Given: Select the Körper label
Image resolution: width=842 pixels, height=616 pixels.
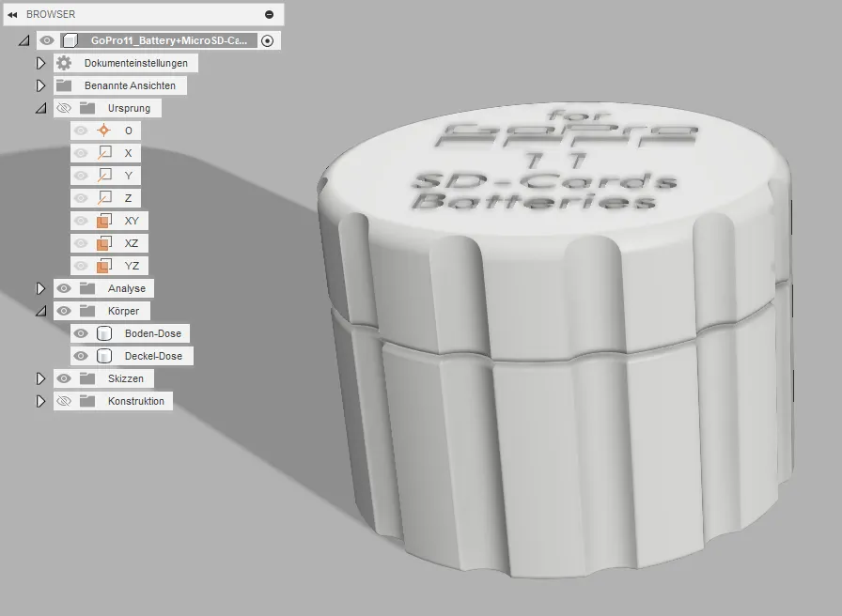Looking at the screenshot, I should [123, 311].
